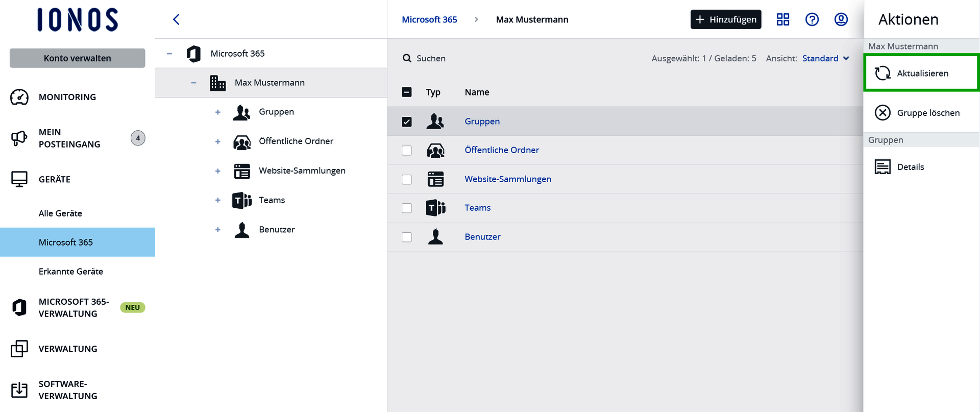Click the Konto verwalten button
The width and height of the screenshot is (980, 412).
78,58
